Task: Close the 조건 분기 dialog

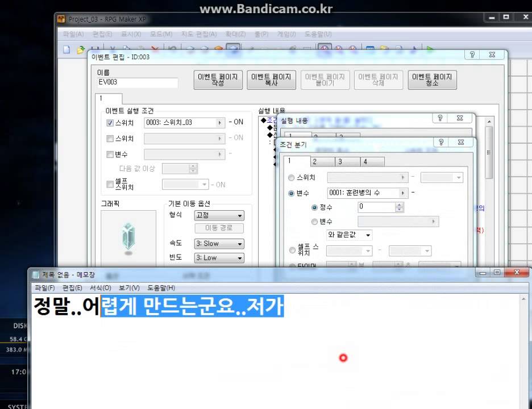Action: [x=461, y=142]
